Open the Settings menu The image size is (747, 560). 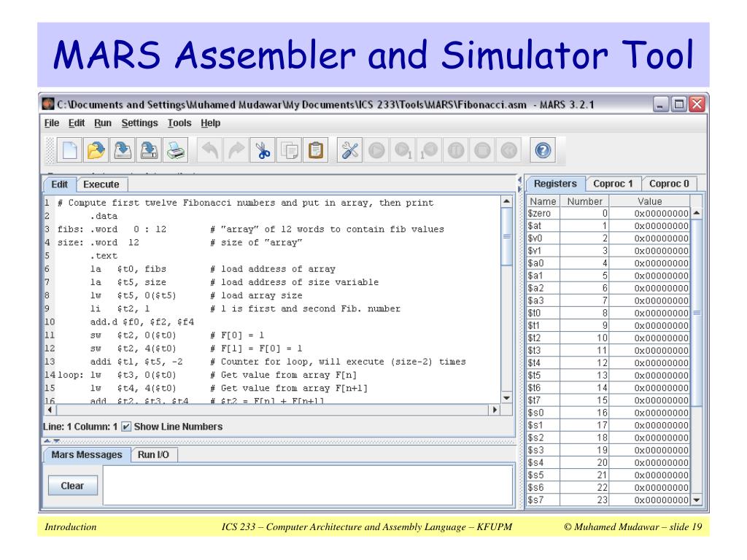(139, 122)
